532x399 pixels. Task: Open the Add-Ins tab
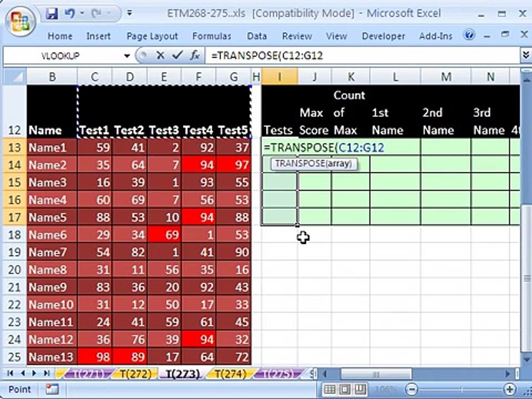[x=436, y=36]
